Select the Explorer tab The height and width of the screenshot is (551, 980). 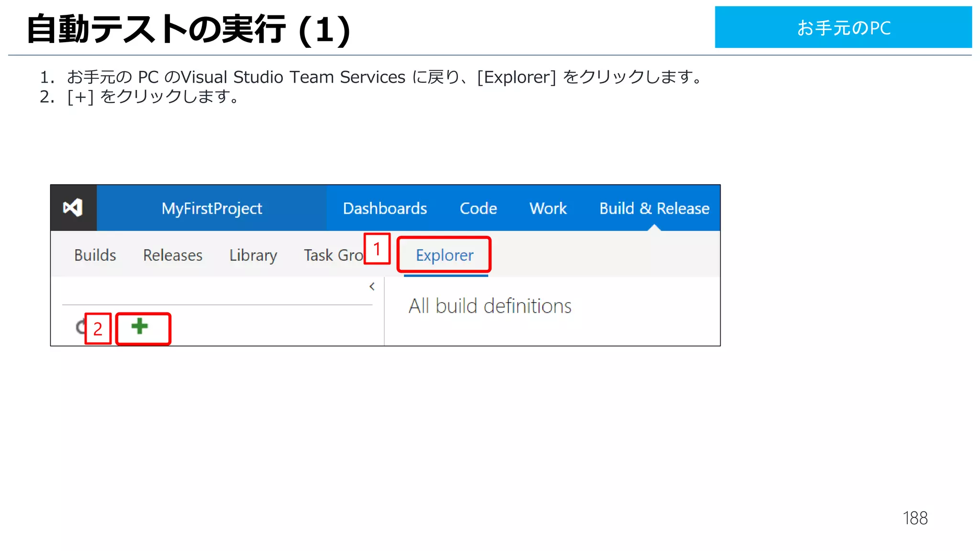point(445,255)
